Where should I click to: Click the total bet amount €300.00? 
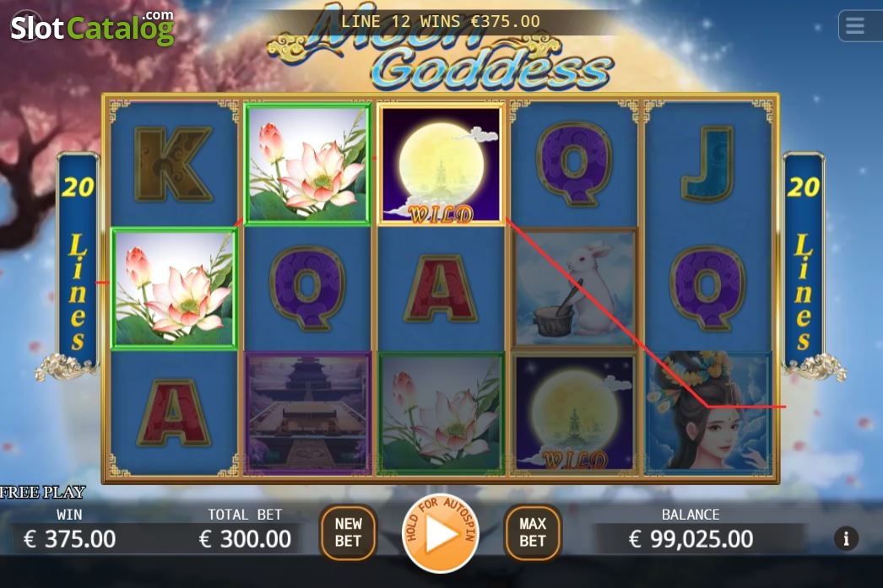245,539
